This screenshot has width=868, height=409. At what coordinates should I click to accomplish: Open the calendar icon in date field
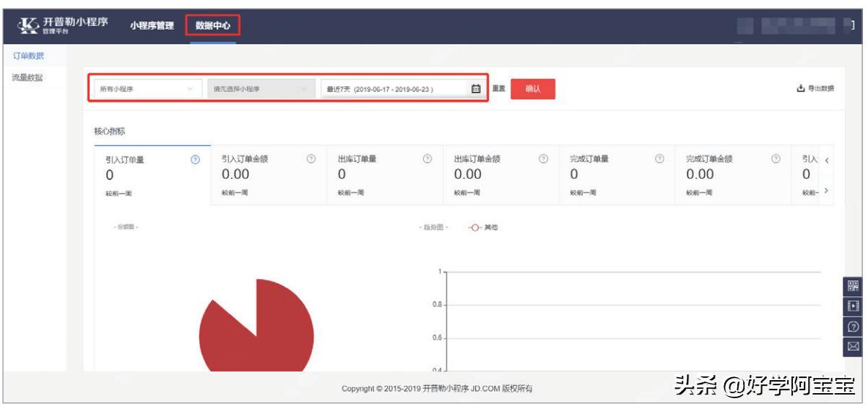pos(476,89)
